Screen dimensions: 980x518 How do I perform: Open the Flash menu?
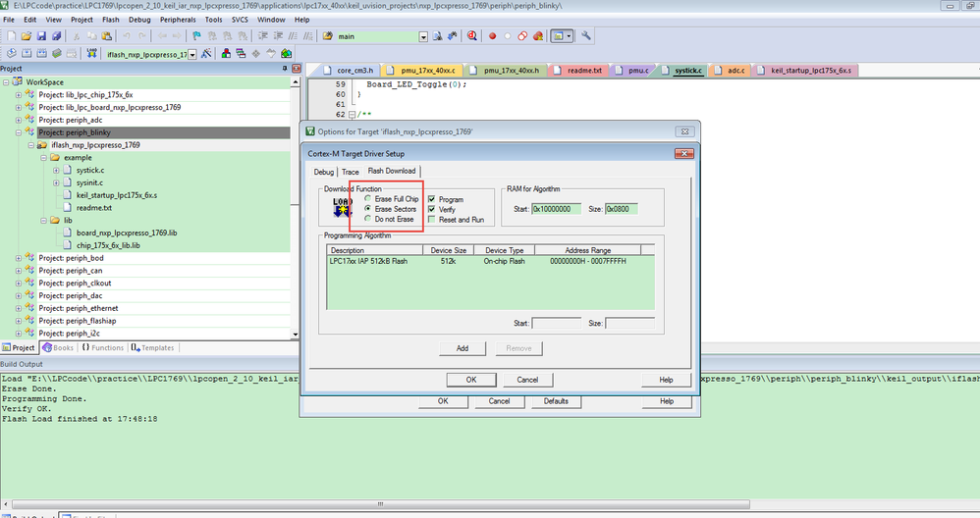(x=111, y=20)
